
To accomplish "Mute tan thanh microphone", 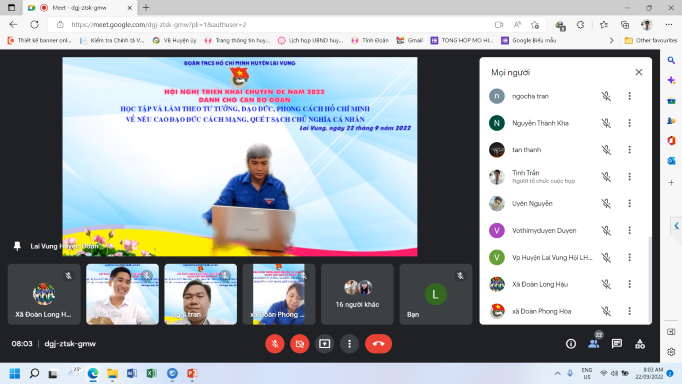I will 606,150.
